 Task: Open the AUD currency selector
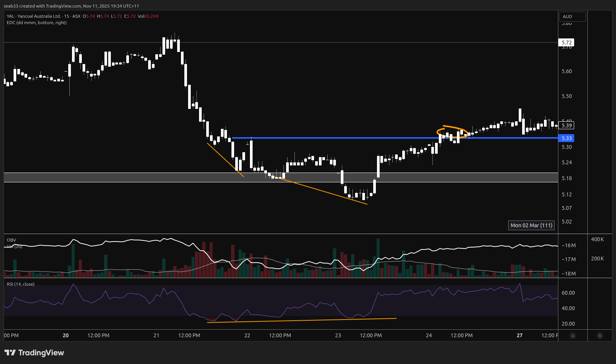(x=572, y=17)
